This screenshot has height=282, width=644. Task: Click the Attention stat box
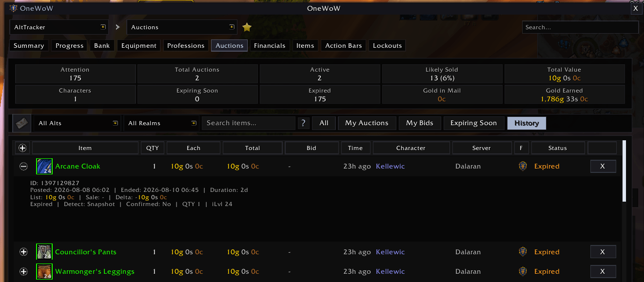tap(75, 74)
